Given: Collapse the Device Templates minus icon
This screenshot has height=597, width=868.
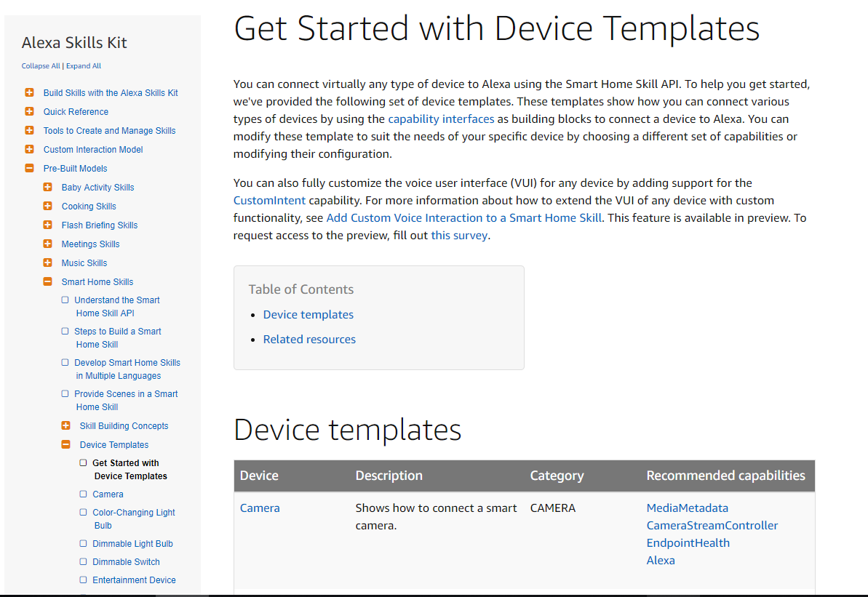Looking at the screenshot, I should 66,444.
